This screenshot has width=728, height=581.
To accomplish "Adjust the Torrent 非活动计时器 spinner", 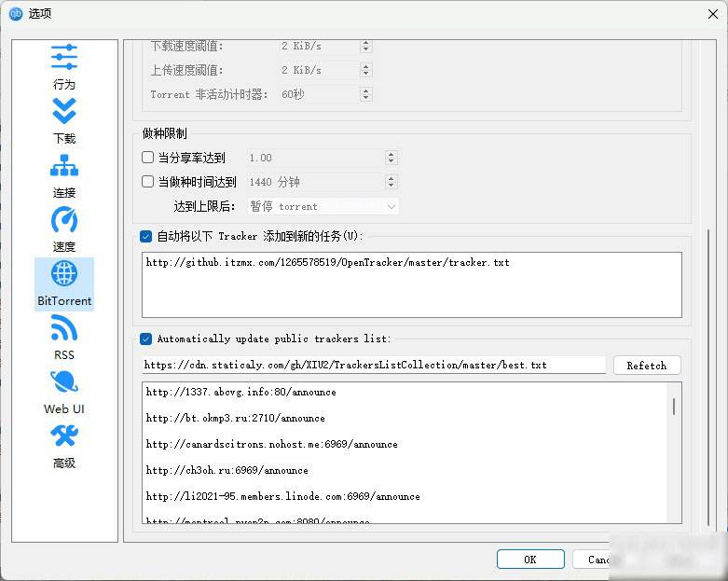I will pyautogui.click(x=365, y=94).
